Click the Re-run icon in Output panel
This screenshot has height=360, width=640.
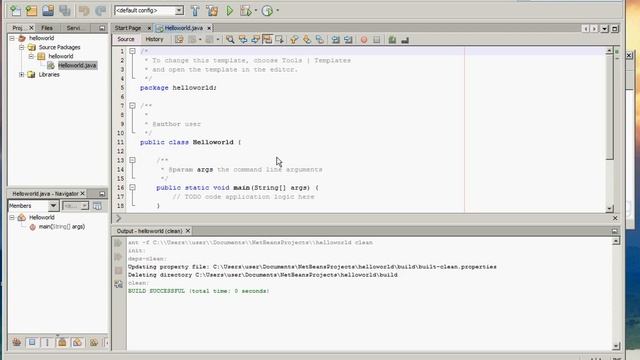click(x=118, y=243)
